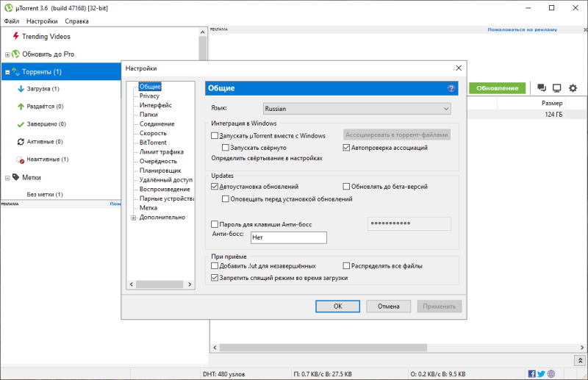Open preferences via the gear icon
Screen dimensions: 588x380
pyautogui.click(x=573, y=88)
